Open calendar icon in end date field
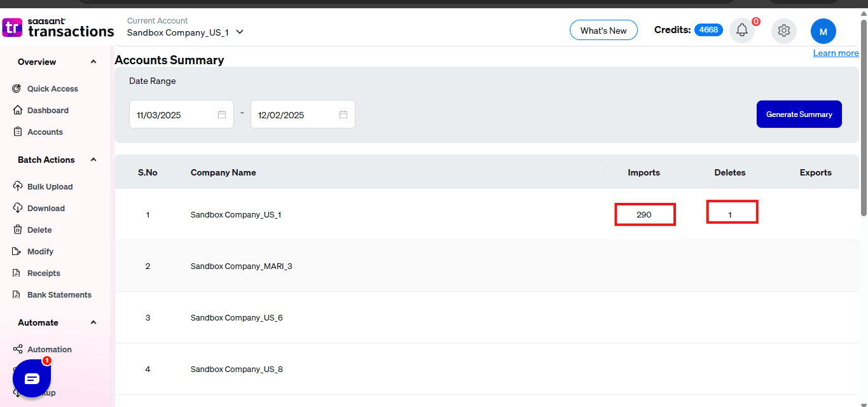The image size is (868, 407). click(x=343, y=114)
